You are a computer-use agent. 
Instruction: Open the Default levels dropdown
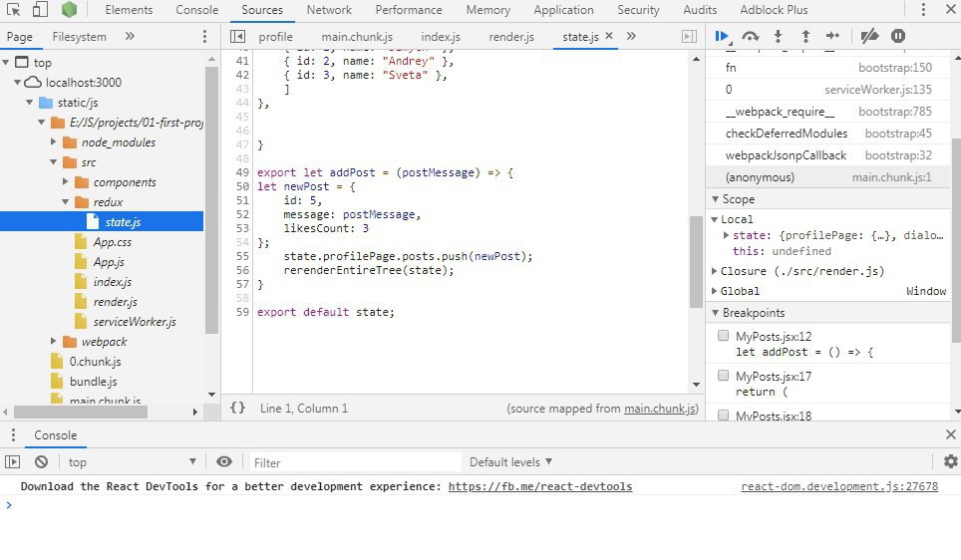pyautogui.click(x=510, y=462)
